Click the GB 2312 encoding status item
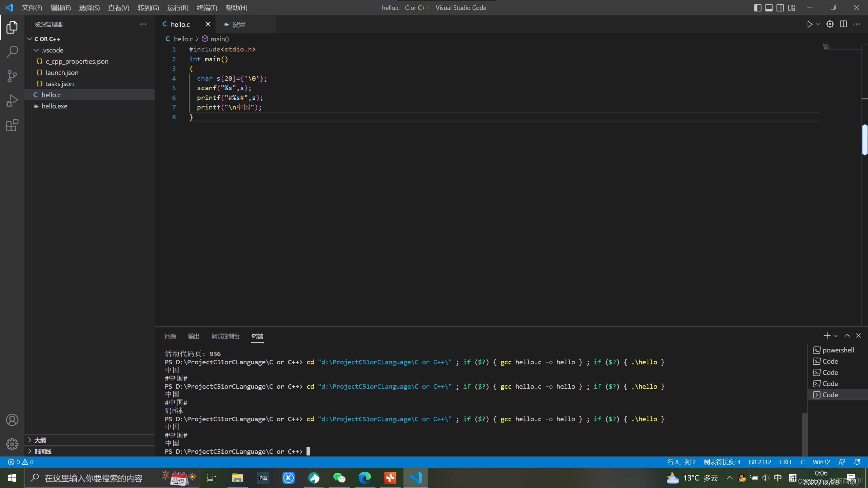The height and width of the screenshot is (488, 868). (760, 462)
